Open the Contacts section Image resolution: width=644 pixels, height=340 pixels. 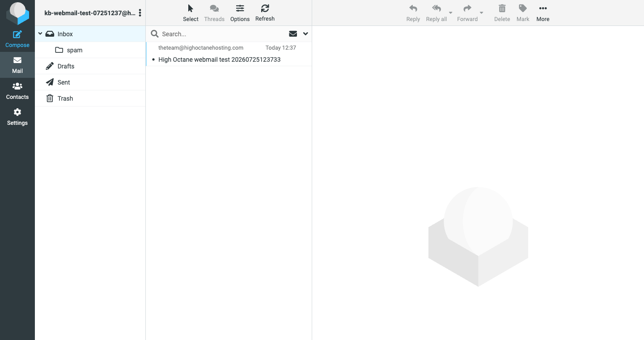coord(17,91)
